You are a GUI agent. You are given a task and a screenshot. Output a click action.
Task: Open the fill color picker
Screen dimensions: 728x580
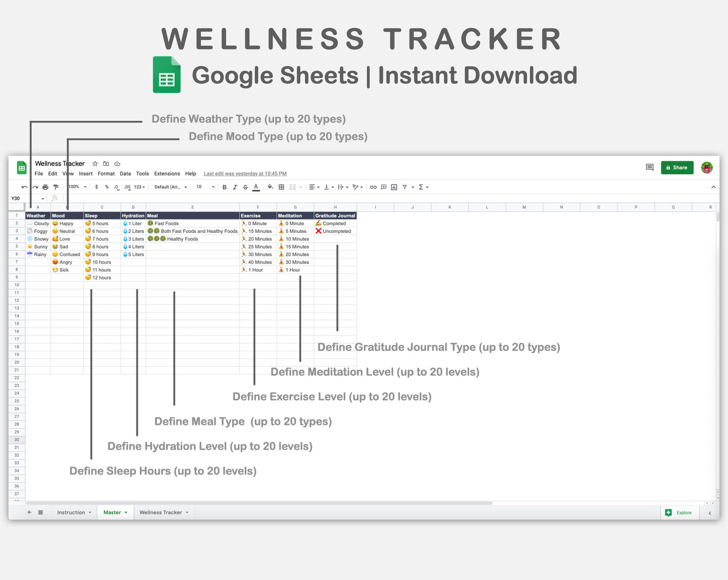pyautogui.click(x=270, y=187)
